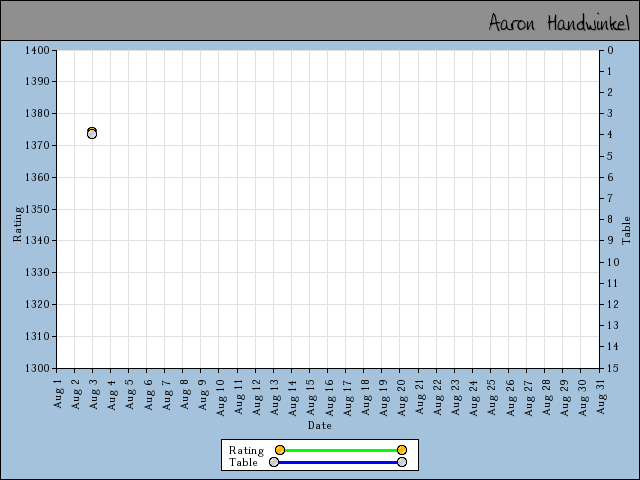Click the left gray marker in legend

point(274,462)
